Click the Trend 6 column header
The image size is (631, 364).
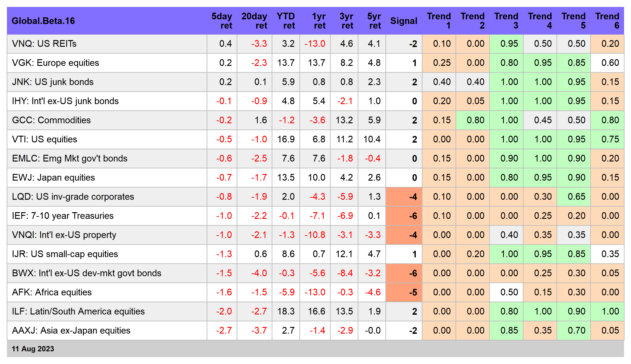607,21
